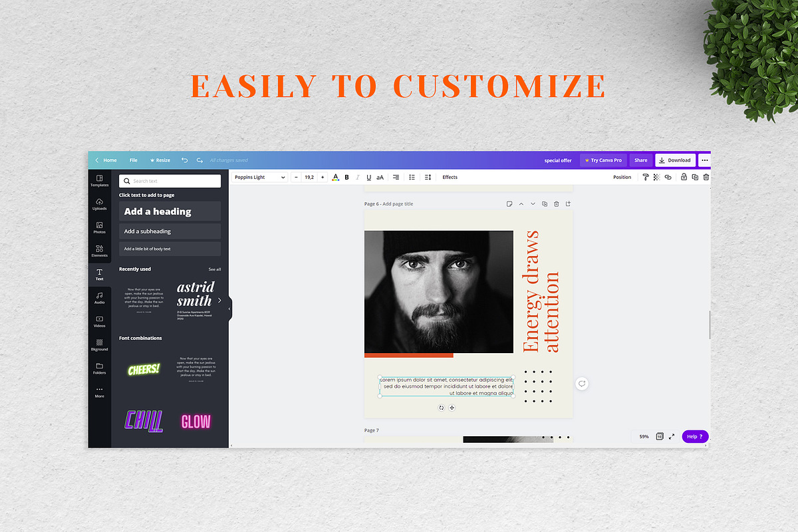Toggle italic formatting
Image resolution: width=798 pixels, height=532 pixels.
click(x=358, y=178)
